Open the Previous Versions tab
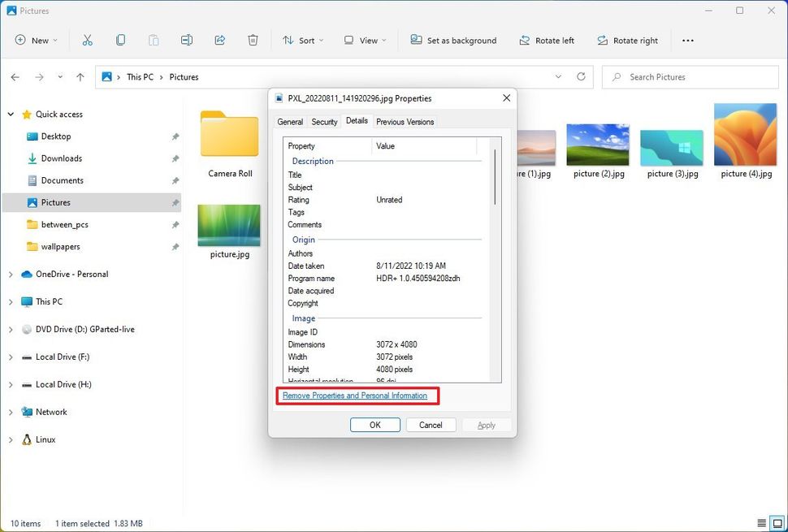The image size is (788, 532). point(405,122)
